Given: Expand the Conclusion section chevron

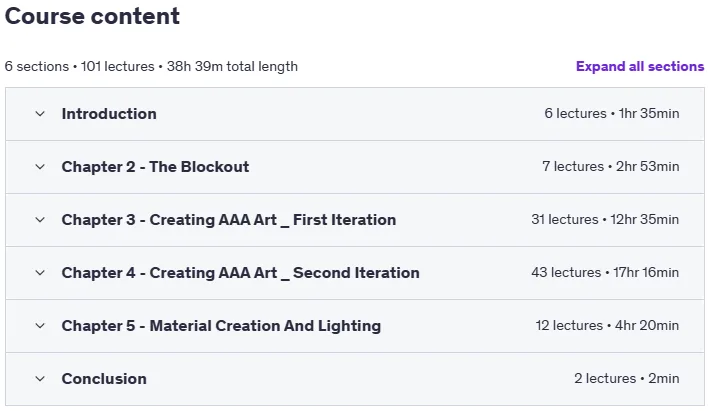Looking at the screenshot, I should [x=40, y=379].
